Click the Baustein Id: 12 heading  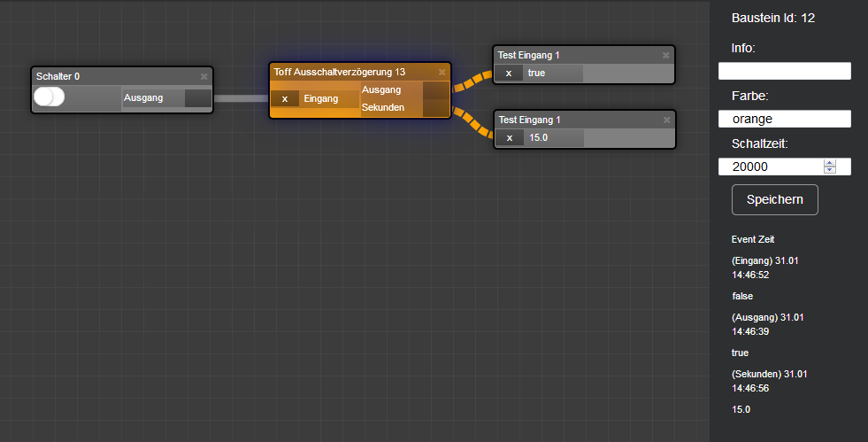click(772, 19)
